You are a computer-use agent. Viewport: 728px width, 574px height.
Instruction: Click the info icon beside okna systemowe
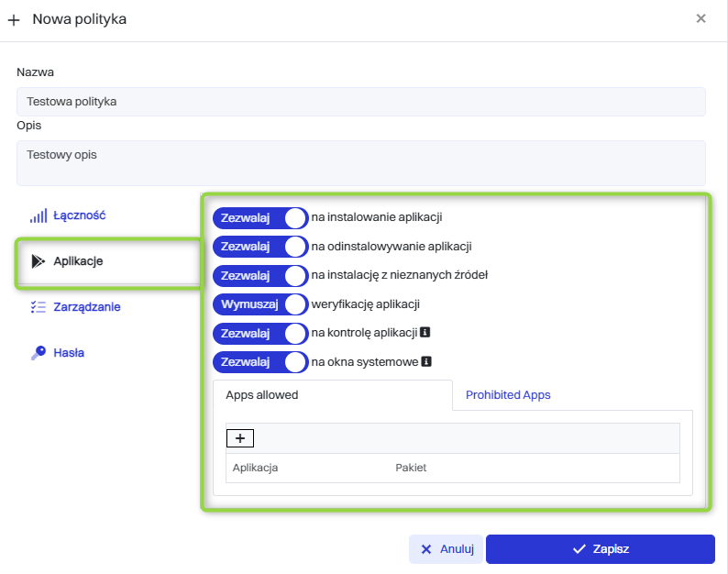pyautogui.click(x=426, y=362)
